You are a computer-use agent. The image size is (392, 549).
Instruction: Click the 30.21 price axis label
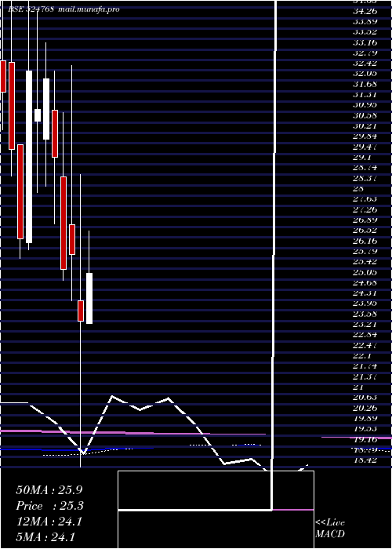(x=365, y=125)
